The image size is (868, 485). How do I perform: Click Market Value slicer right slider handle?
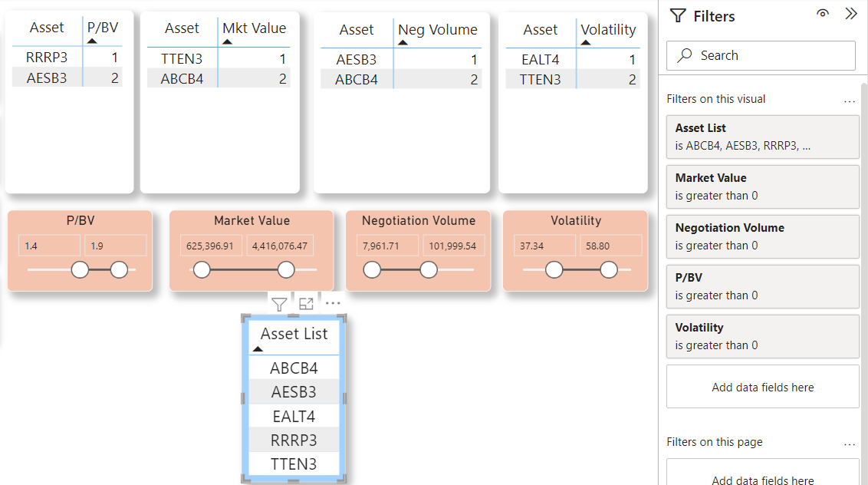click(x=286, y=270)
